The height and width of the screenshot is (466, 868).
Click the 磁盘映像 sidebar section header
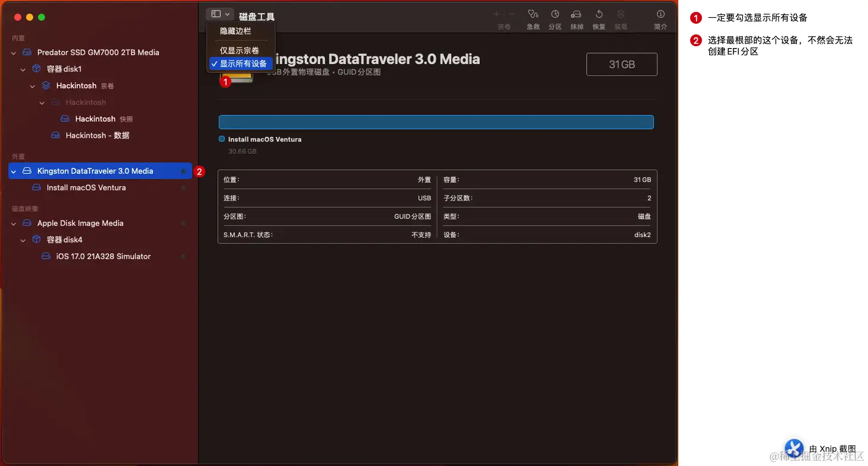[x=25, y=209]
